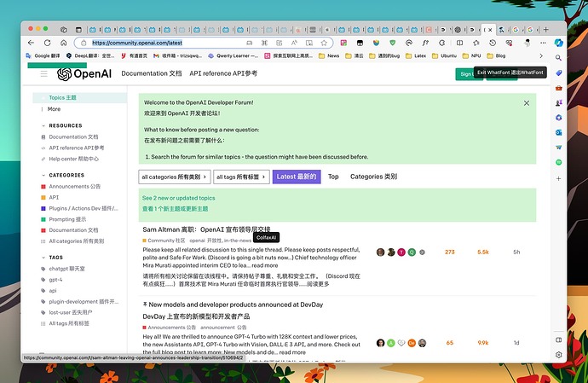Click the split screen toolbar icon
The width and height of the screenshot is (588, 383).
pos(460,43)
